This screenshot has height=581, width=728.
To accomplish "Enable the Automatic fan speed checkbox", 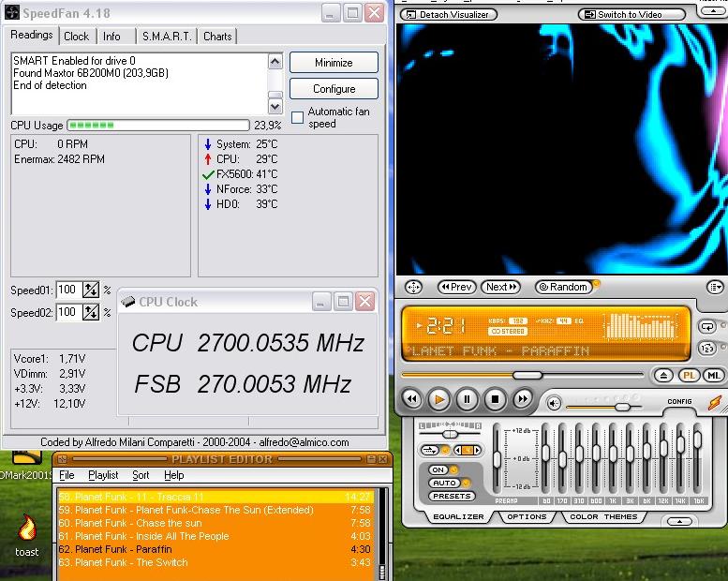I will (297, 117).
